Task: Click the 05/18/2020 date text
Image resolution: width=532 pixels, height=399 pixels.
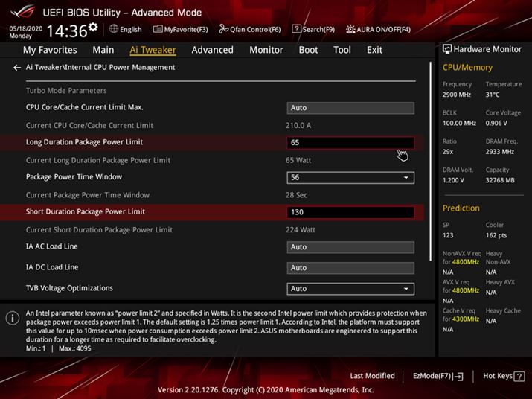Action: coord(26,28)
